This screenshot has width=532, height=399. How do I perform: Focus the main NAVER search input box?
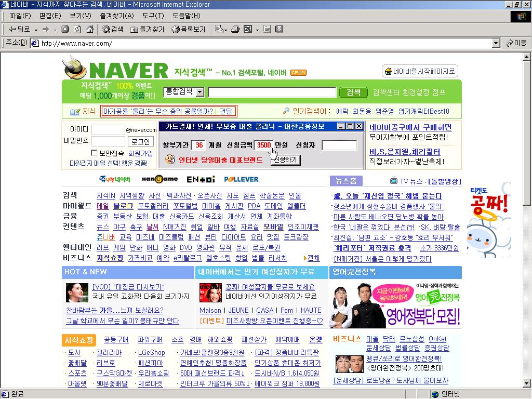[x=272, y=92]
